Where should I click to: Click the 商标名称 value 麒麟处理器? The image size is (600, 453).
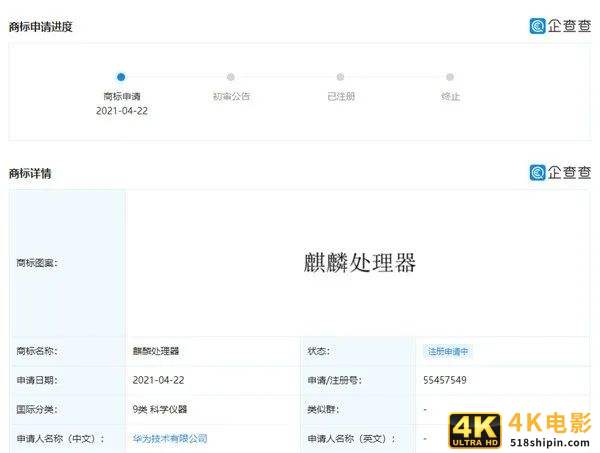156,351
